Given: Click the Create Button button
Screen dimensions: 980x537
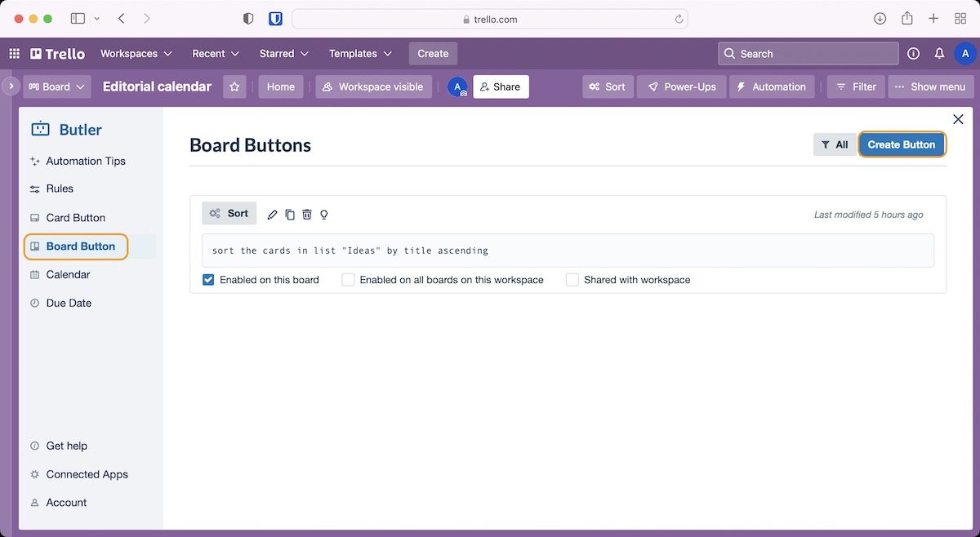Looking at the screenshot, I should [x=901, y=144].
